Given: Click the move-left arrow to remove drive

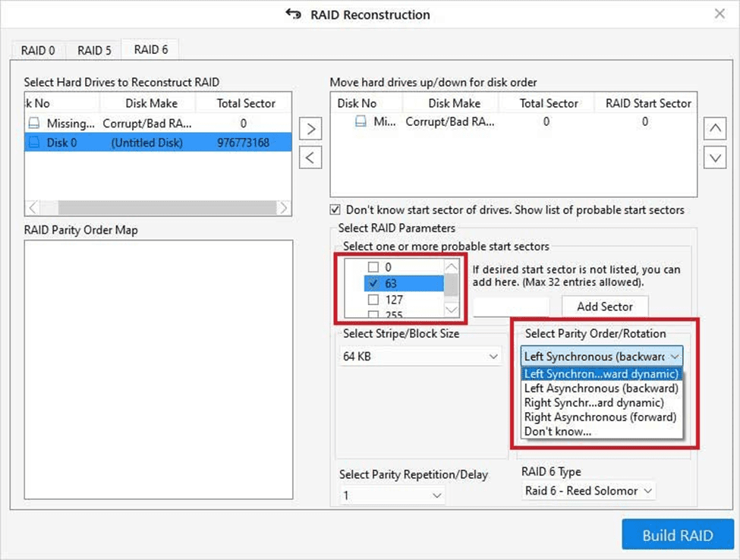Looking at the screenshot, I should click(310, 158).
